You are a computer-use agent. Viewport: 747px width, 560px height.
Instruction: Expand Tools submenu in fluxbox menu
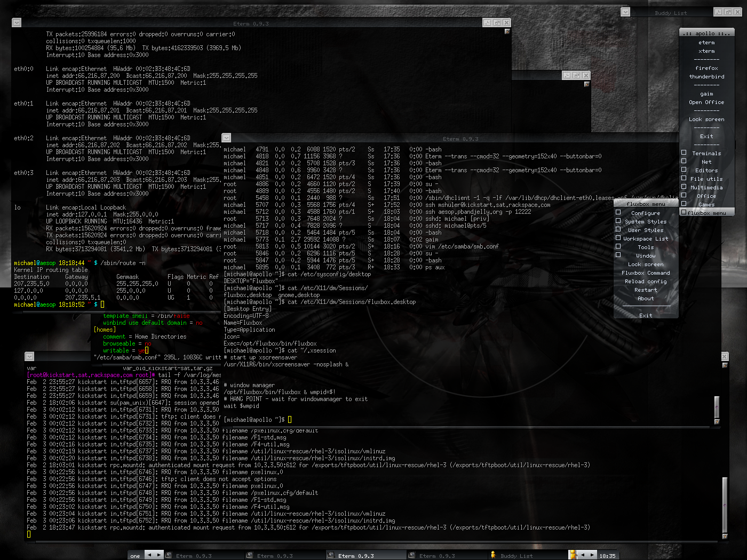pos(646,247)
